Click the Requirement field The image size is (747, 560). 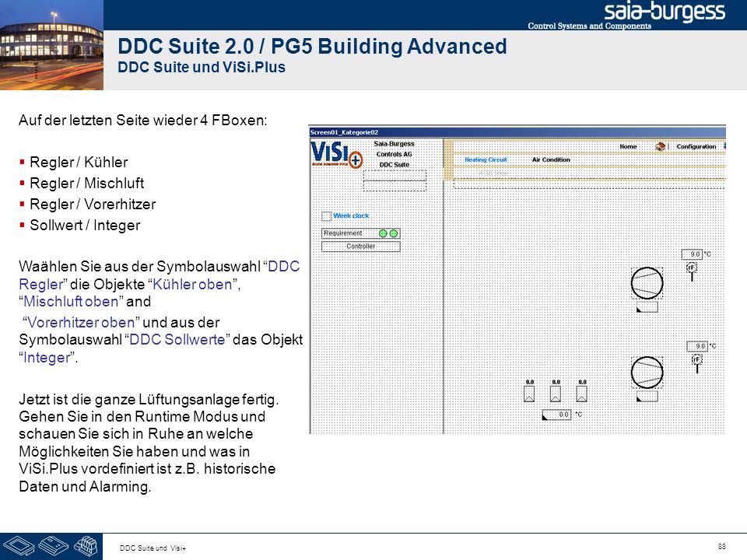tap(360, 233)
